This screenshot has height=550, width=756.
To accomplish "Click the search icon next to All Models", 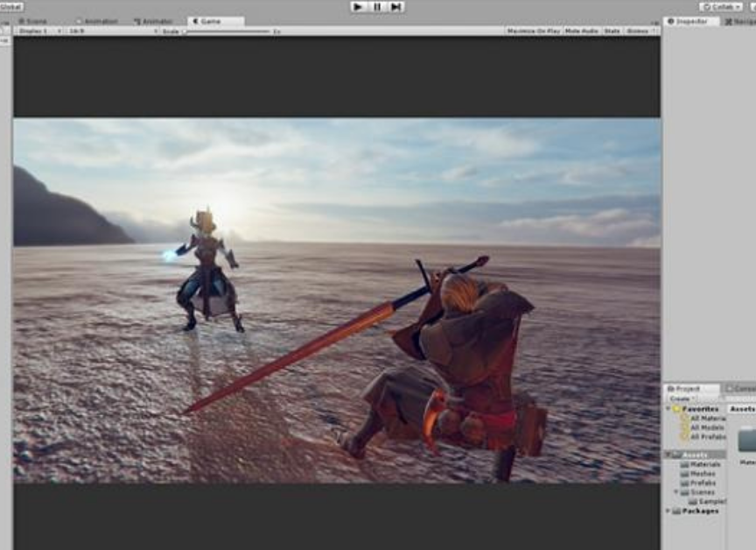I will 685,427.
